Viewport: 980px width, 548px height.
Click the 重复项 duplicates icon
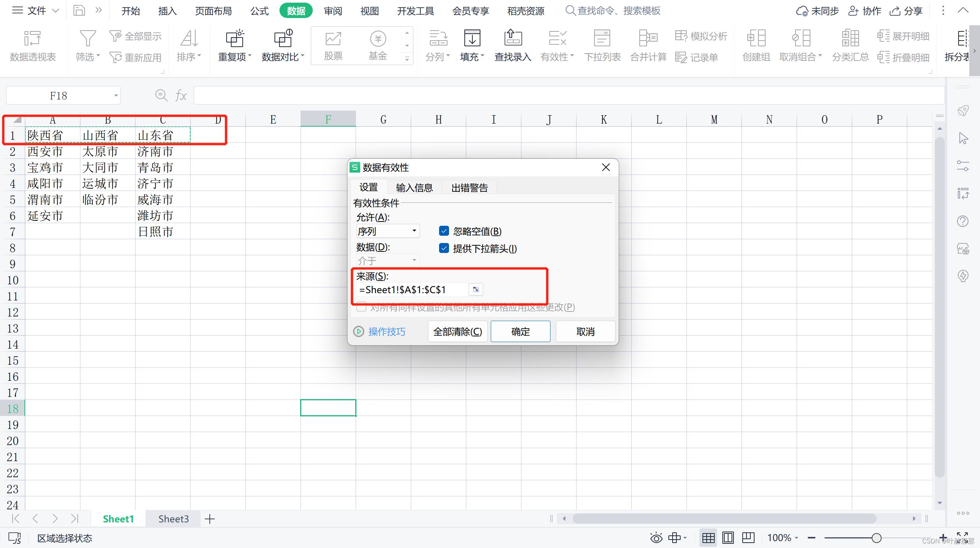tap(235, 39)
